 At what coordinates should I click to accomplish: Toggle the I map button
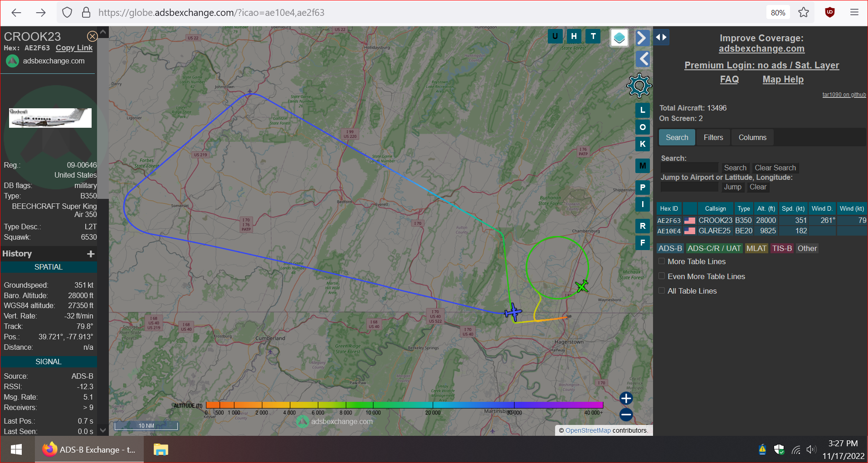coord(643,204)
